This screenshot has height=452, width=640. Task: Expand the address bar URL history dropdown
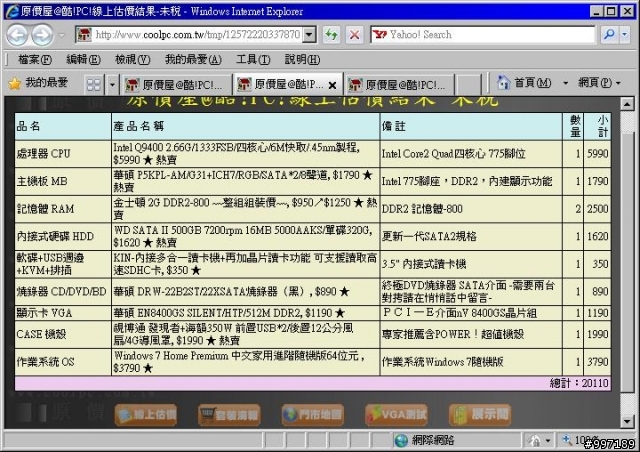(x=310, y=35)
